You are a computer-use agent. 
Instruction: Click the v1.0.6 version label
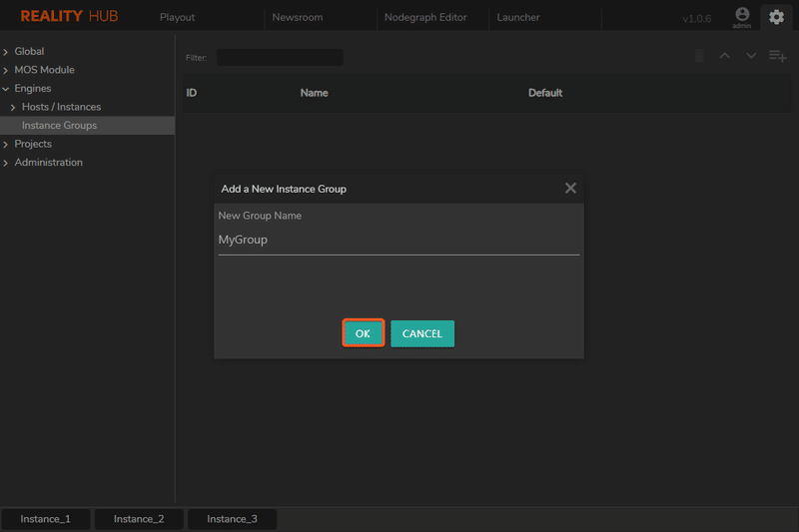point(696,19)
